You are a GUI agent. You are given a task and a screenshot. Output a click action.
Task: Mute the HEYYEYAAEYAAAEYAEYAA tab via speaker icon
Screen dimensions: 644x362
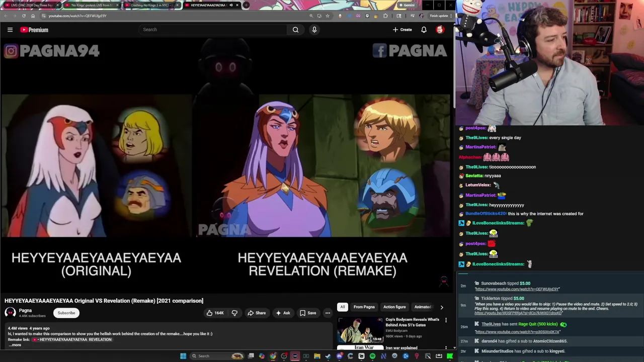point(231,5)
